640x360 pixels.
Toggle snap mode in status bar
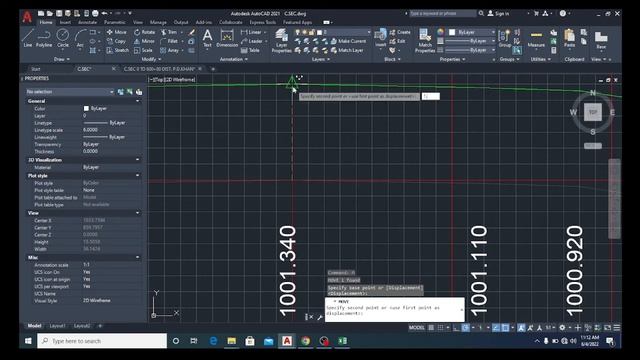point(440,327)
